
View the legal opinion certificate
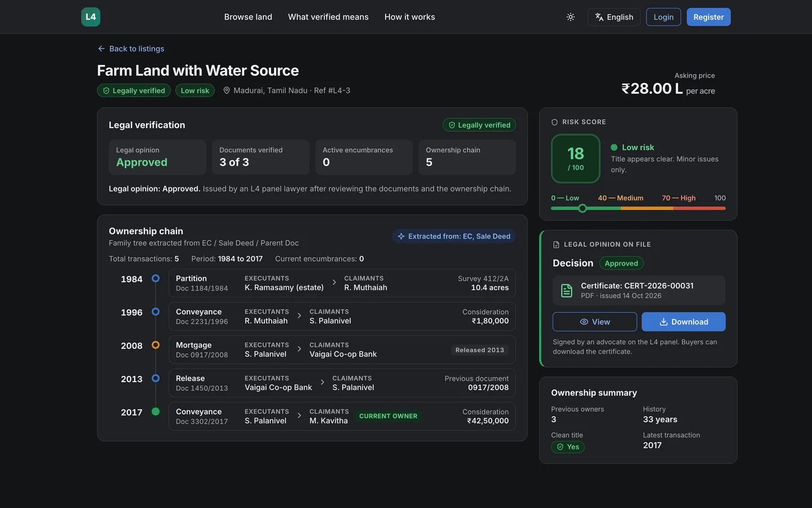595,322
